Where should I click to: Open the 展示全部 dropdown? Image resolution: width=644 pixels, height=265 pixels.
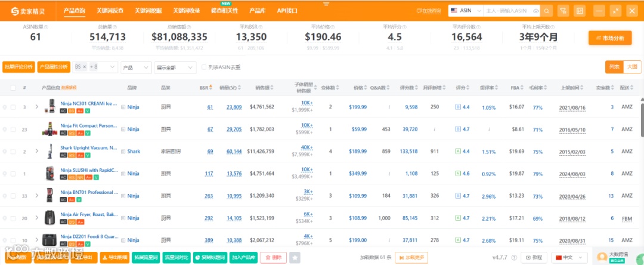[175, 67]
